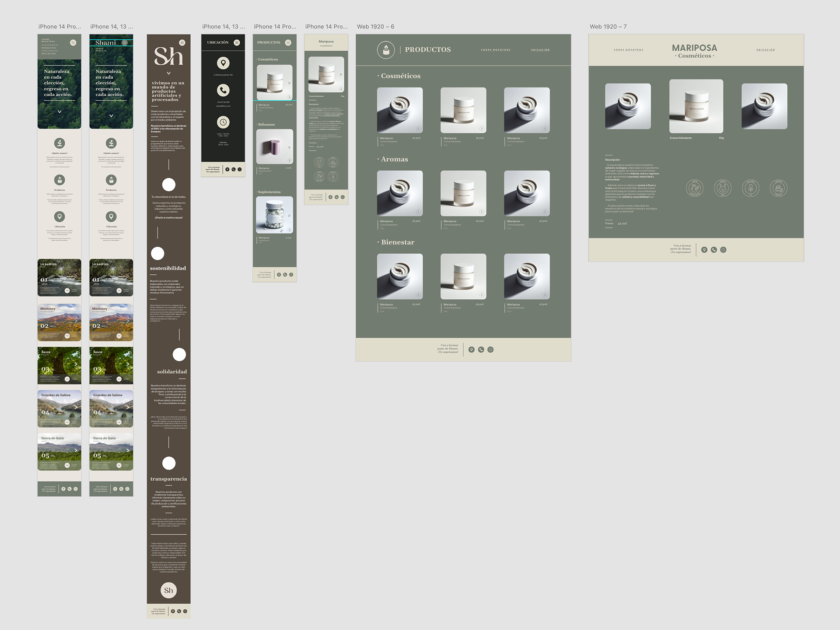Click Descripción heading in Web 1920 – 7

[x=612, y=160]
